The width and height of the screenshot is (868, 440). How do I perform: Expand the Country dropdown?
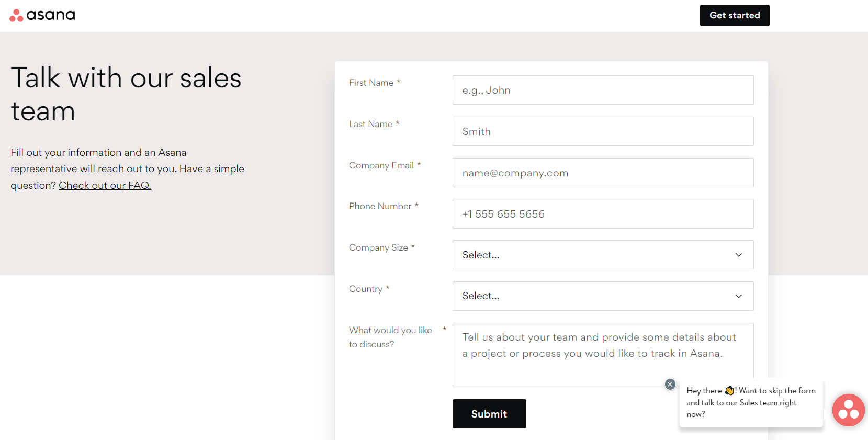(x=603, y=296)
